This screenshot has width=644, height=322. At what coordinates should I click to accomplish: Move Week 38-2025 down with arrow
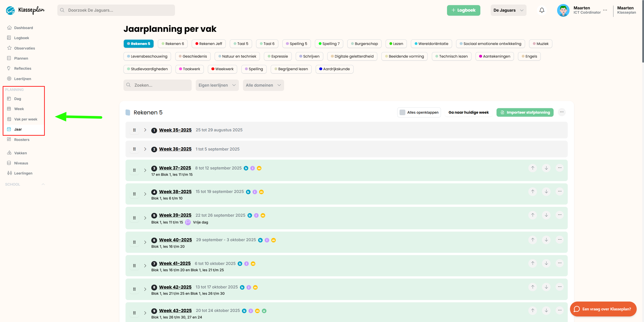pyautogui.click(x=546, y=191)
